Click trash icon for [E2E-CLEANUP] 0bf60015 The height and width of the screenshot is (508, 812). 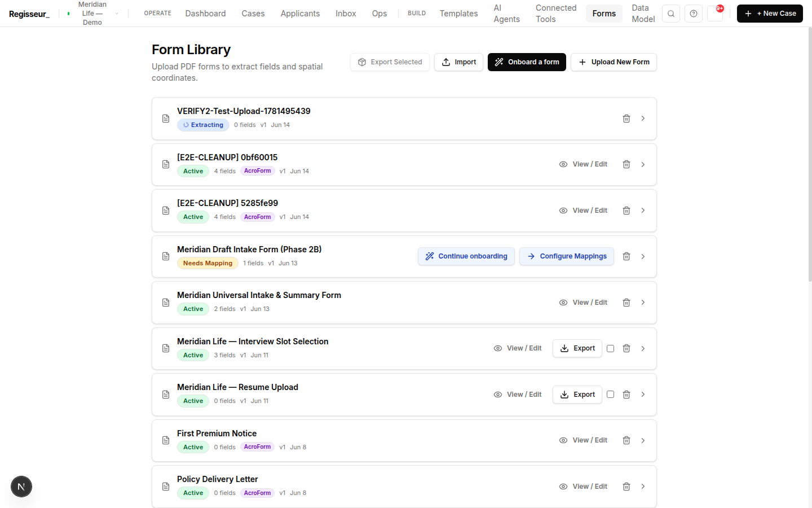point(626,164)
